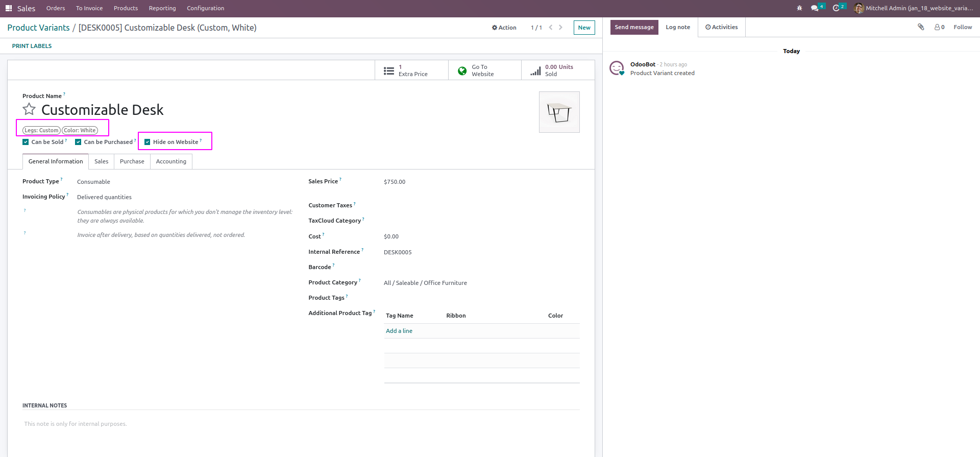Click the Internal Reference value DESK0005
Image resolution: width=980 pixels, height=457 pixels.
[x=398, y=252]
